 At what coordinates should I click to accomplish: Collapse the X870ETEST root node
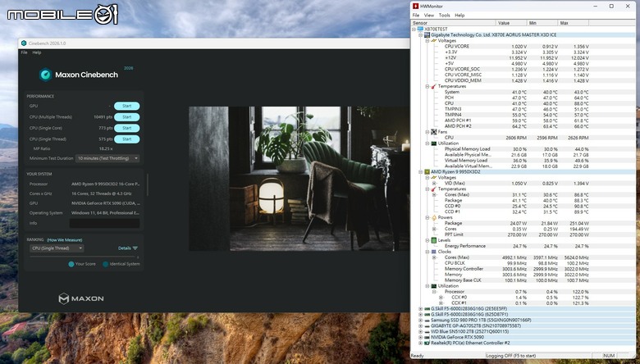pyautogui.click(x=414, y=30)
